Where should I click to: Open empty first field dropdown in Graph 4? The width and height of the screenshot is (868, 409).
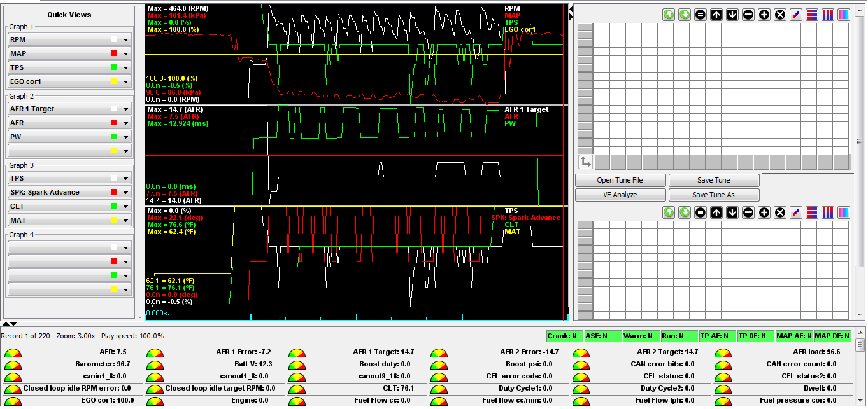coord(125,247)
